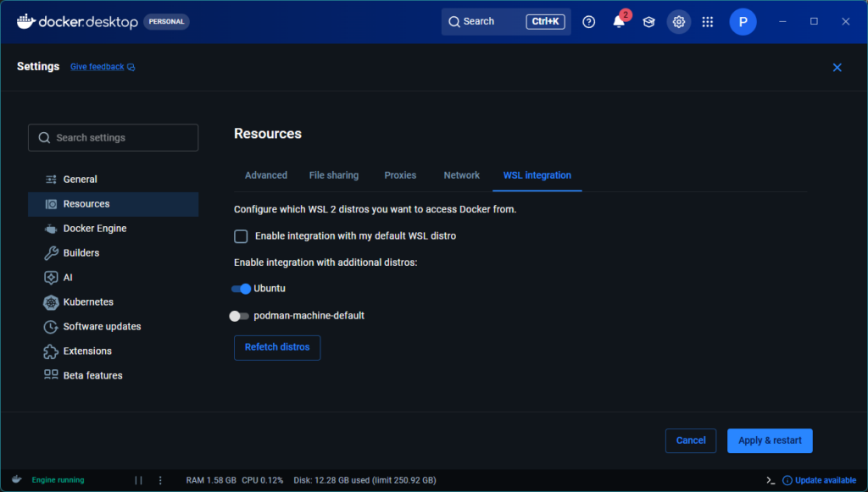This screenshot has width=868, height=492.
Task: Click the AI sparkle icon
Action: 51,278
